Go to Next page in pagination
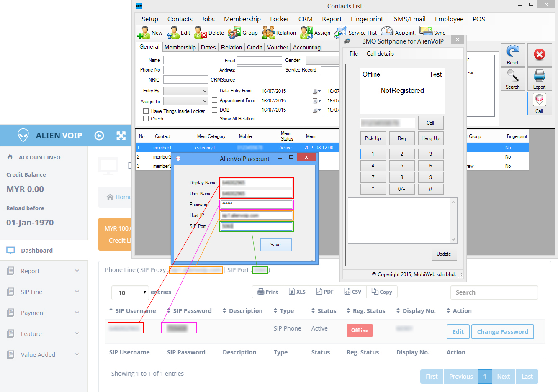The image size is (558, 392). [x=504, y=377]
